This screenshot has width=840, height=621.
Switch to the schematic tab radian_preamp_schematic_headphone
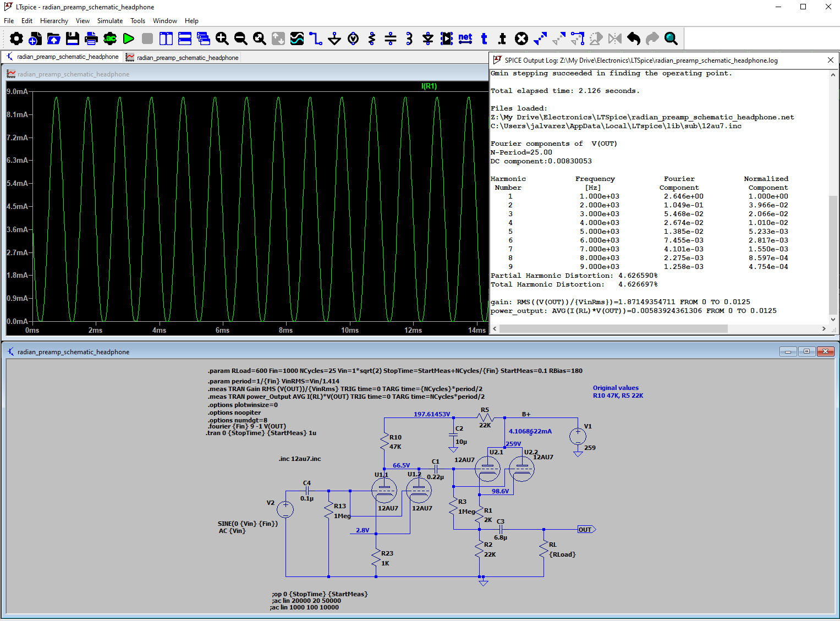[62, 57]
